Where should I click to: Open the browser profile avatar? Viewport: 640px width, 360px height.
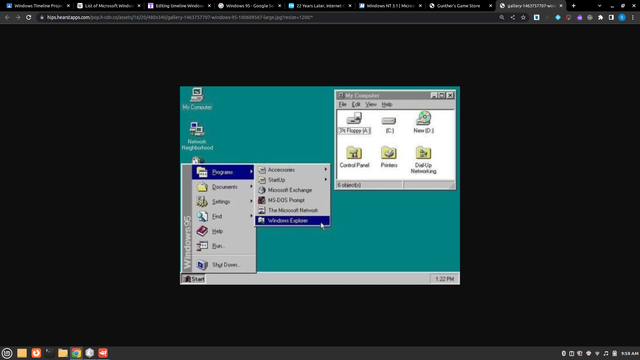coord(622,18)
